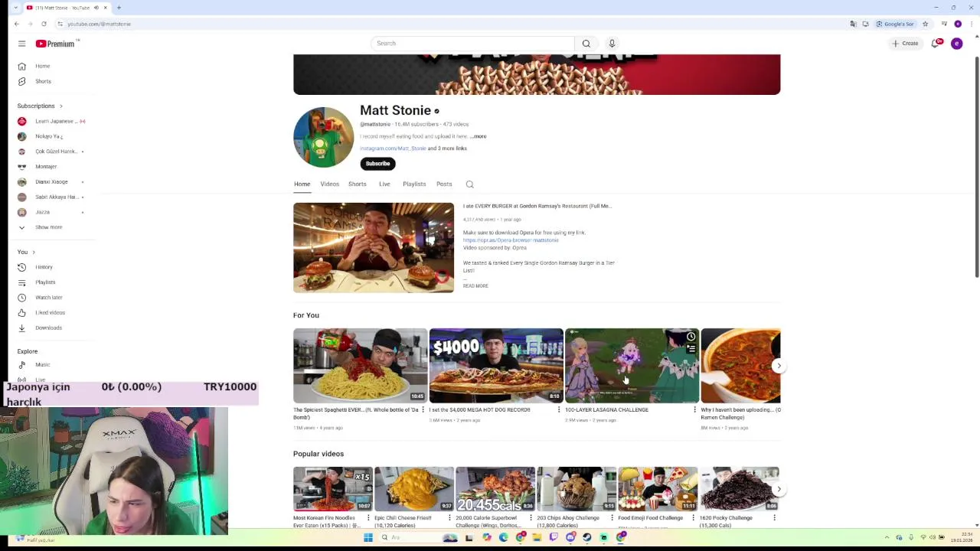The height and width of the screenshot is (551, 980).
Task: Open Most Korean Fire Noodles thumbnail
Action: (x=333, y=489)
